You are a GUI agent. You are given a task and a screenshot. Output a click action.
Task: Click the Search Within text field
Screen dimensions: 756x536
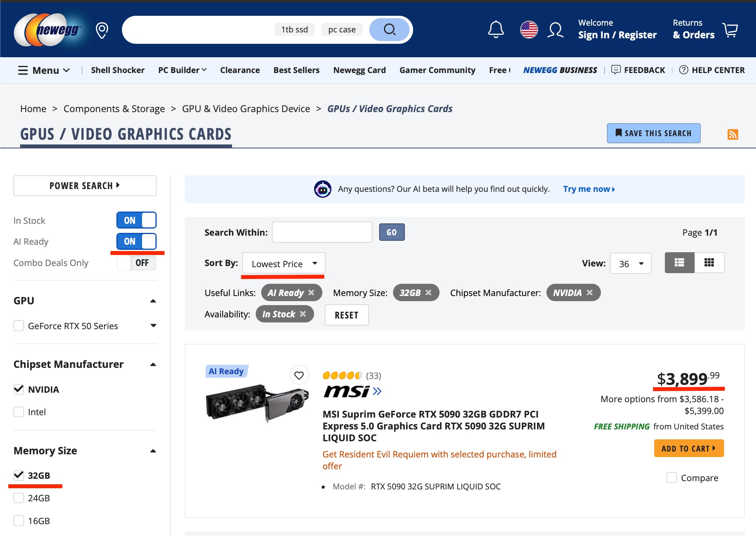(322, 232)
